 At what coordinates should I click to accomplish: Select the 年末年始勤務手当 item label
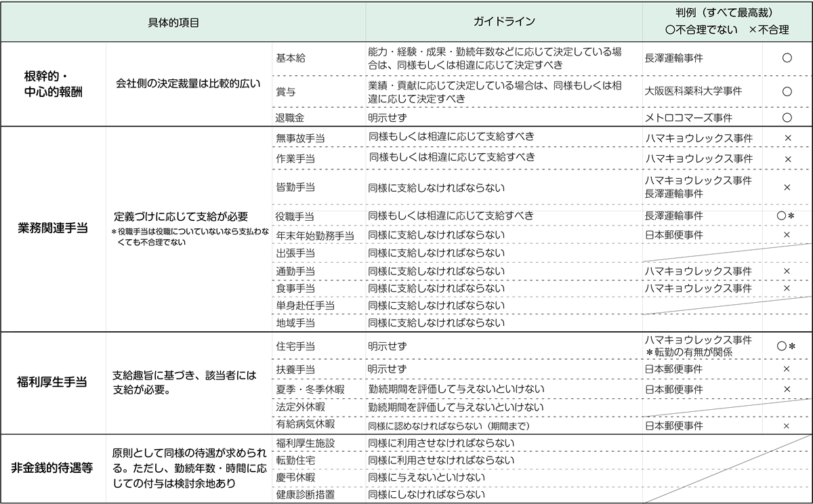click(x=315, y=235)
